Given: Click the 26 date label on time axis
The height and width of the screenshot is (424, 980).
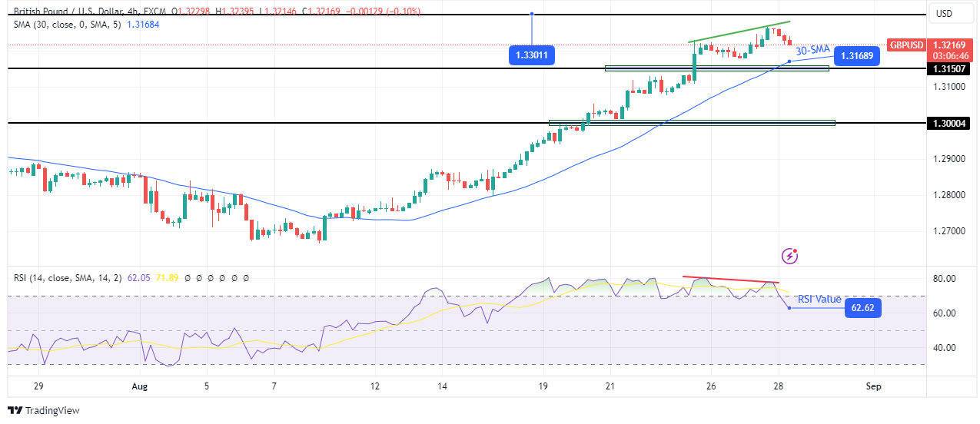Looking at the screenshot, I should pyautogui.click(x=712, y=385).
